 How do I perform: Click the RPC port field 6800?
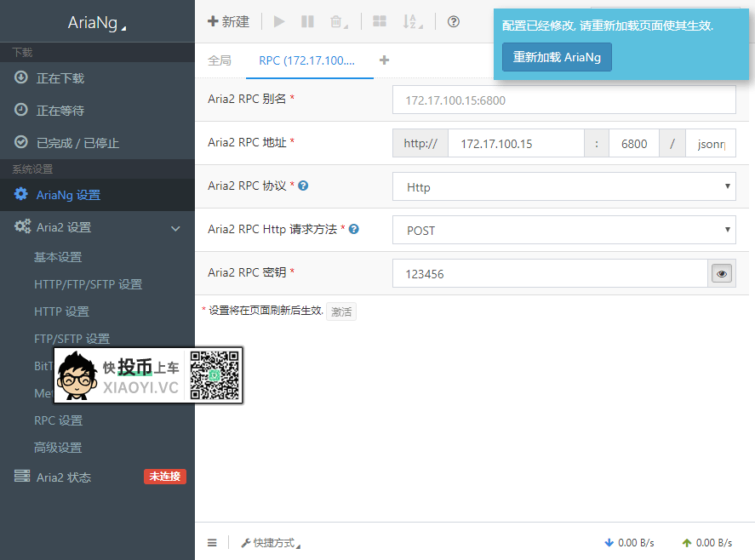[633, 144]
